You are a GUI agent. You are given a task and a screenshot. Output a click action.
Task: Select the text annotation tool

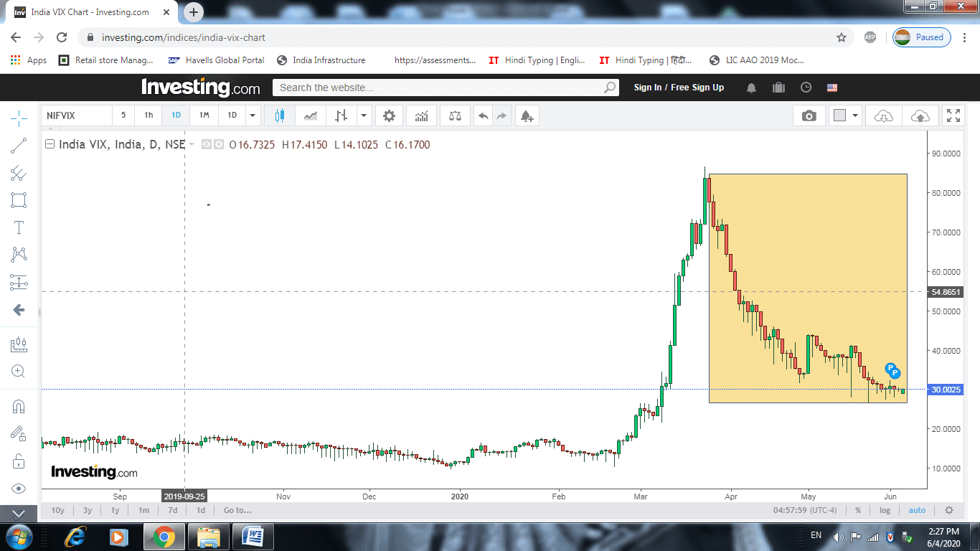pyautogui.click(x=19, y=227)
